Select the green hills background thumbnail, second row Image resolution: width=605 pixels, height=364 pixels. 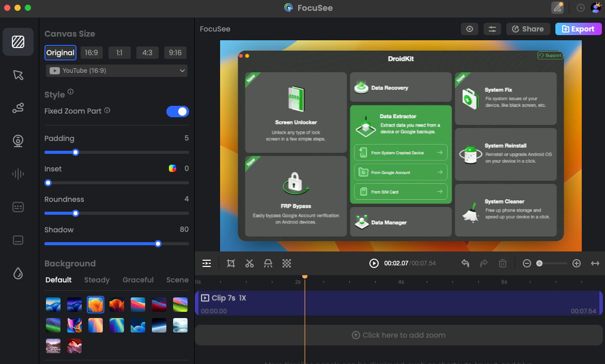click(x=53, y=325)
